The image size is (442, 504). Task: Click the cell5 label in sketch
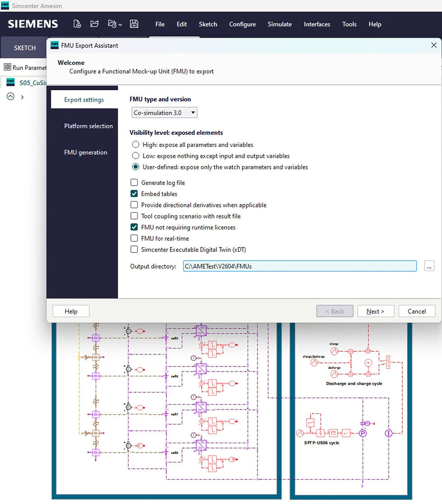point(175,338)
